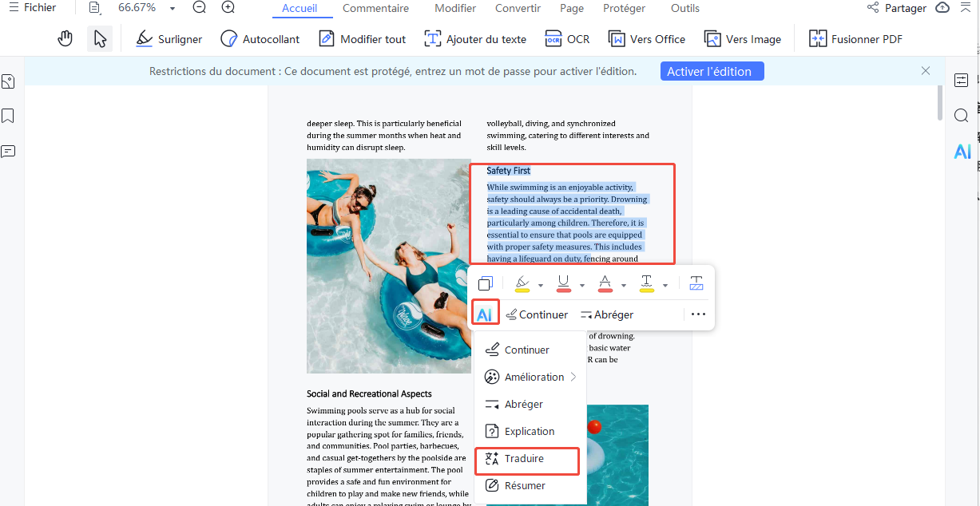Open the page thumbnails panel on the left

coord(9,81)
